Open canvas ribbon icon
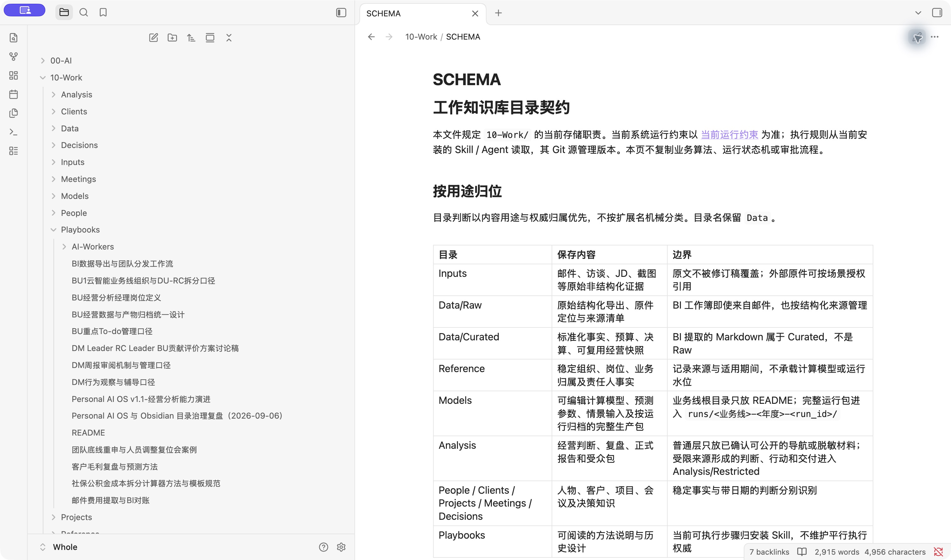Screen dimensions: 951x560 click(x=14, y=75)
